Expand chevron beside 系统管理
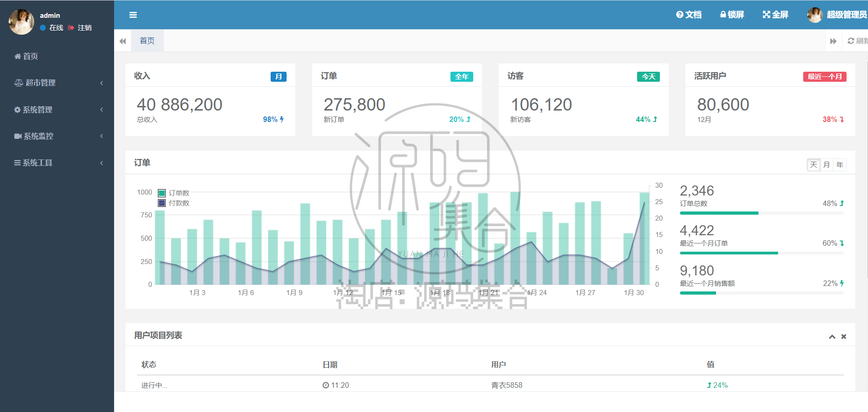Screen dimensions: 868x412 pyautogui.click(x=101, y=110)
